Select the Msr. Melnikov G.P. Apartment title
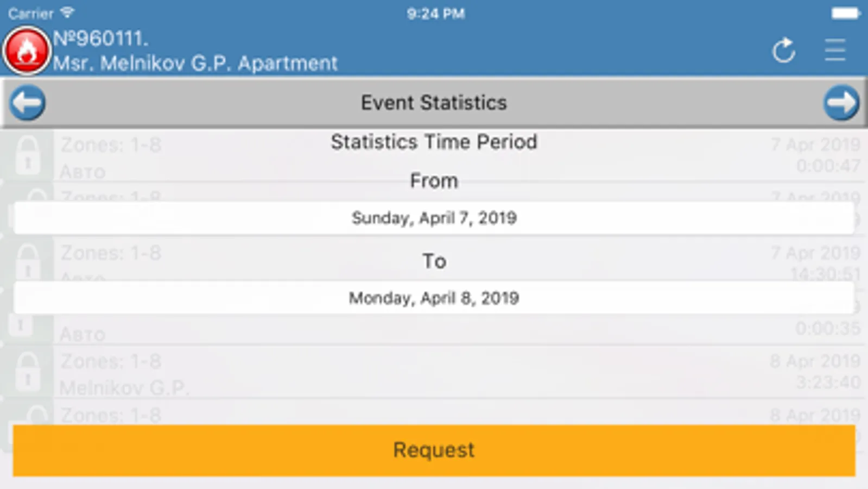This screenshot has width=868, height=489. click(195, 64)
